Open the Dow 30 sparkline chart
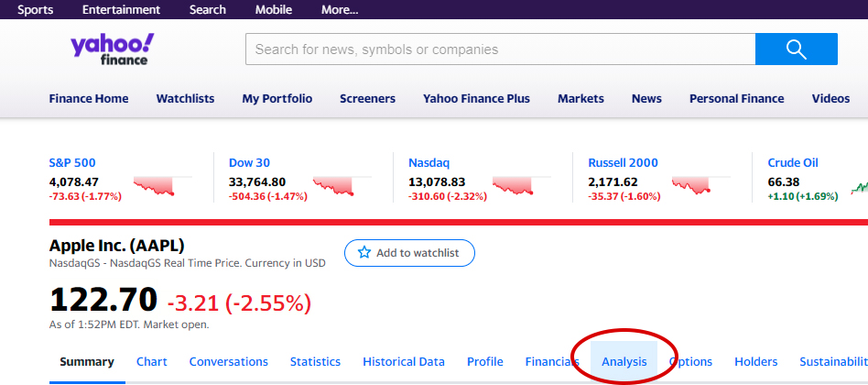The width and height of the screenshot is (868, 385). [x=342, y=185]
